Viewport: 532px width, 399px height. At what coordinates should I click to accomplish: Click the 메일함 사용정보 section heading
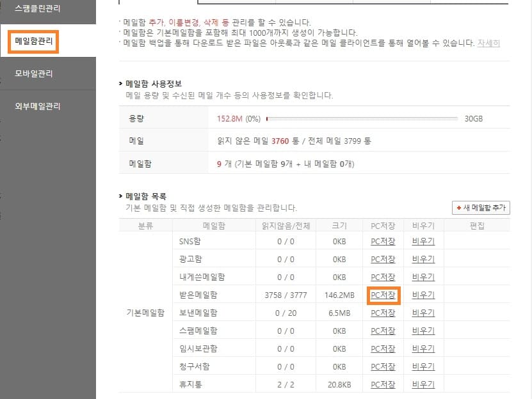(154, 84)
